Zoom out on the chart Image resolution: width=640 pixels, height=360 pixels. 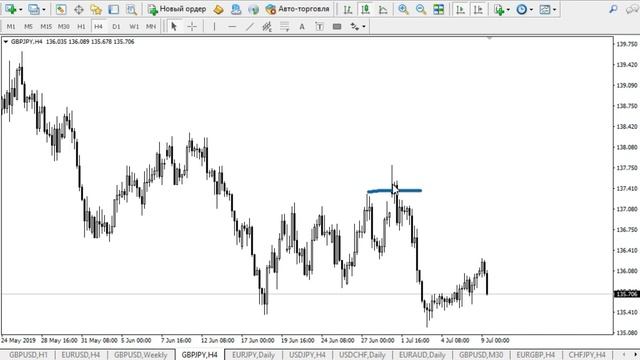coord(421,9)
